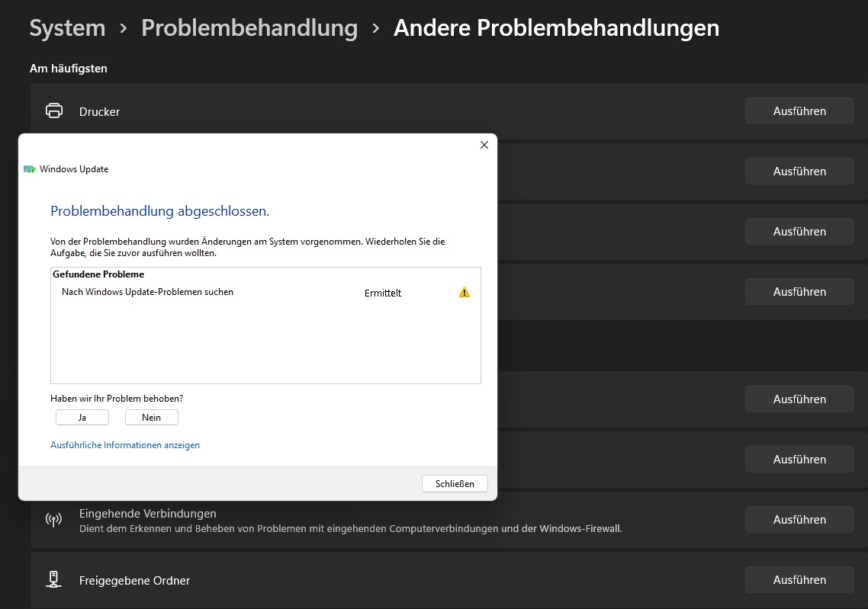
Task: Click the Haben wir Ihr Problem behoben question
Action: [x=117, y=399]
